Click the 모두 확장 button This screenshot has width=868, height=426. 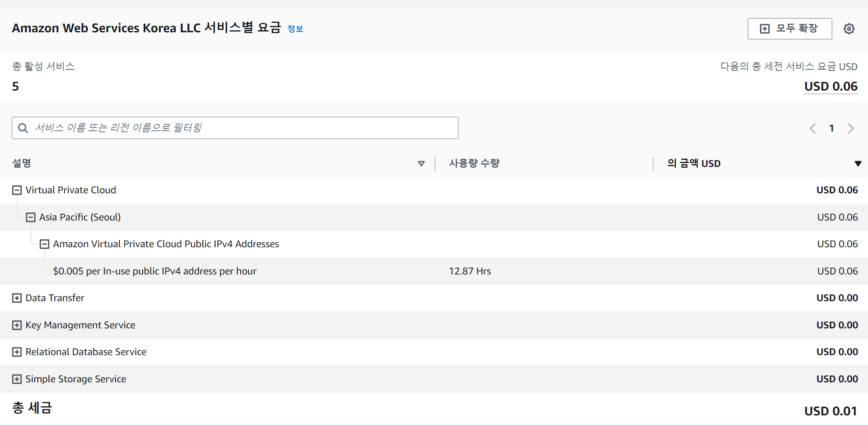coord(790,29)
